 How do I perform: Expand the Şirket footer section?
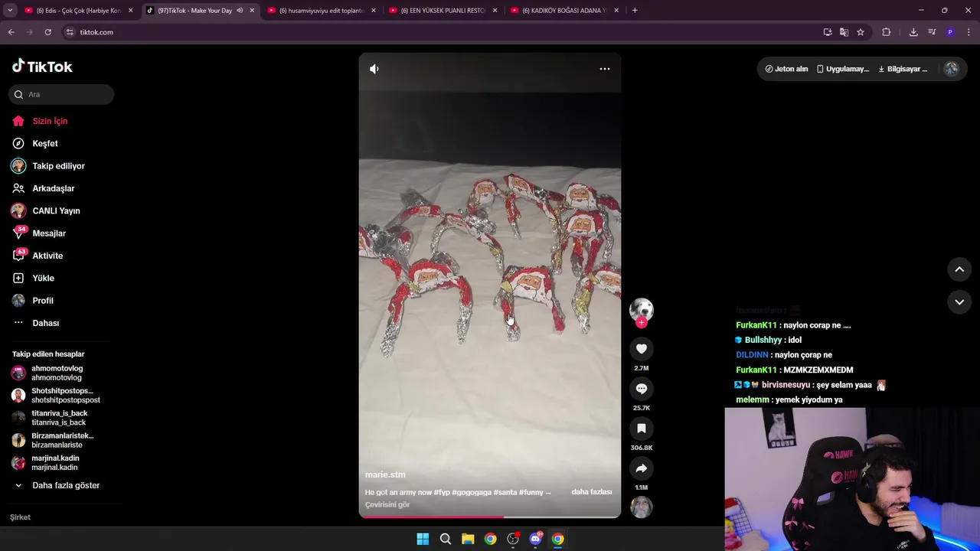tap(20, 517)
